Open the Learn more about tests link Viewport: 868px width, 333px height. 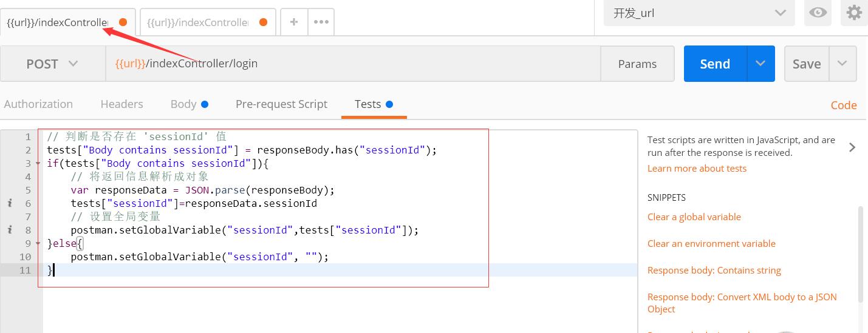(697, 169)
